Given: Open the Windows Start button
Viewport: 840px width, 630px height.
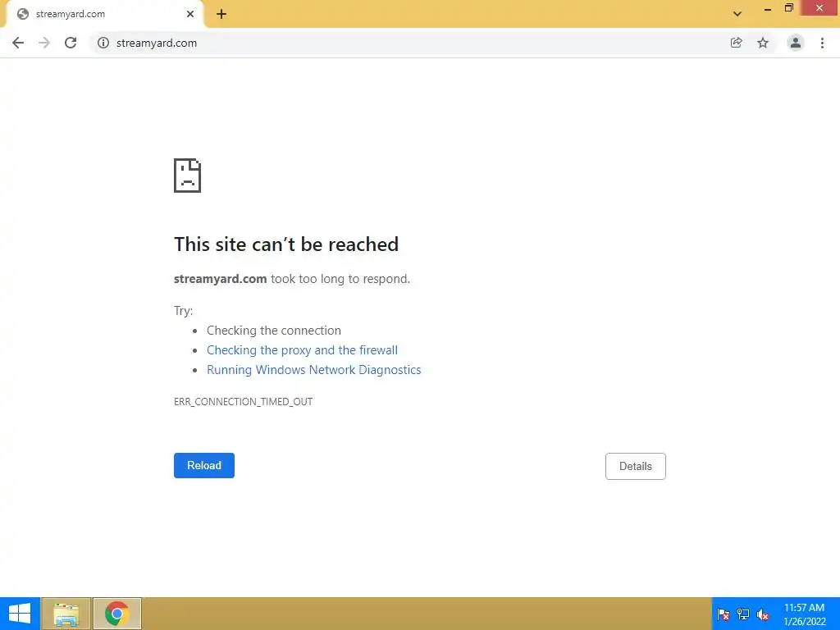Looking at the screenshot, I should (20, 614).
